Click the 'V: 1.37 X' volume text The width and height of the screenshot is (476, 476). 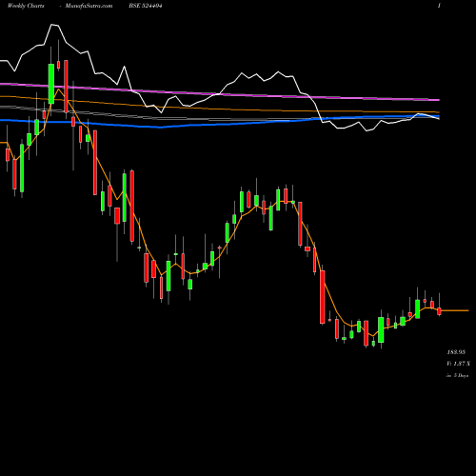click(x=459, y=364)
